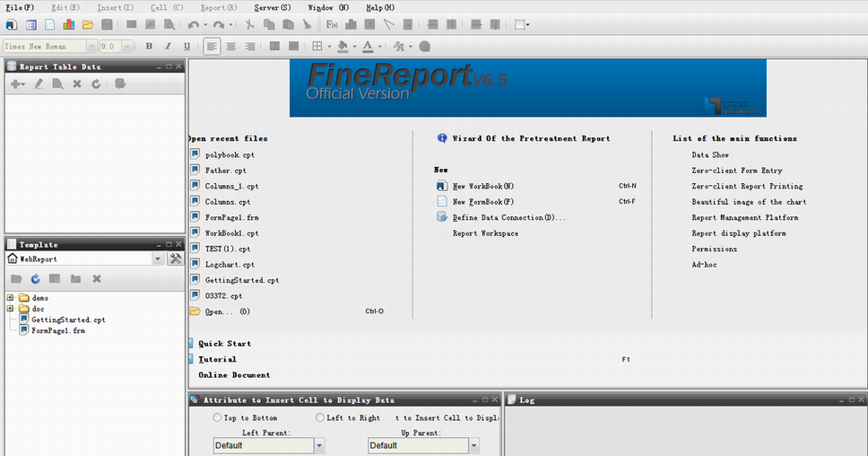The image size is (868, 456).
Task: Open the WebReport environment dropdown
Action: coord(158,259)
